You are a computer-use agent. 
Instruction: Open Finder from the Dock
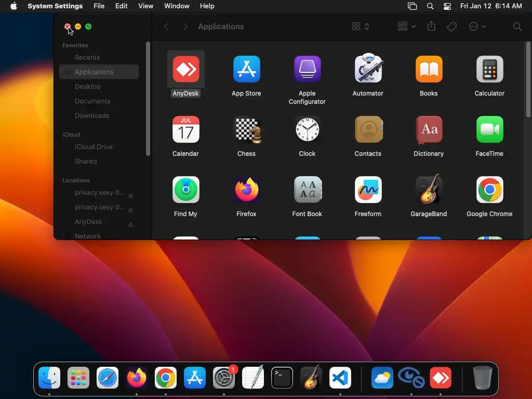click(49, 378)
